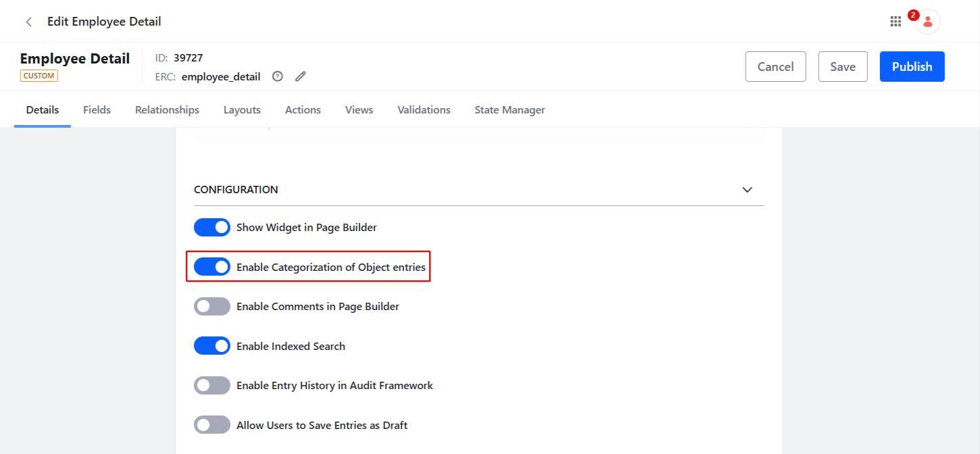Edit ERC with the pencil icon
The image size is (980, 454).
coord(300,76)
